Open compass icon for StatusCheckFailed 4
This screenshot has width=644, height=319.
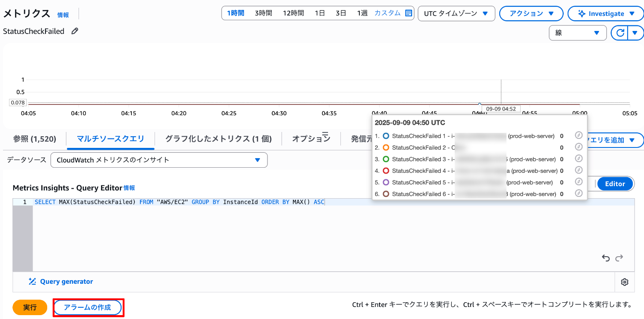tap(578, 170)
